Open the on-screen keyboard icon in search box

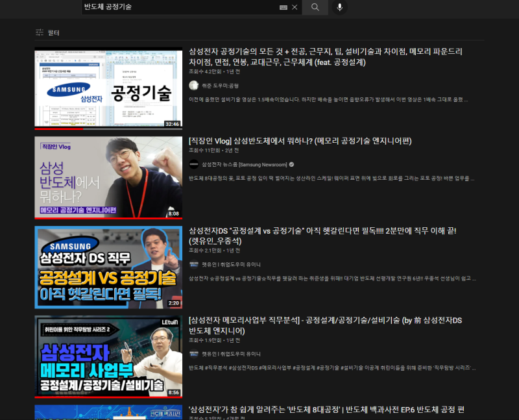click(284, 7)
